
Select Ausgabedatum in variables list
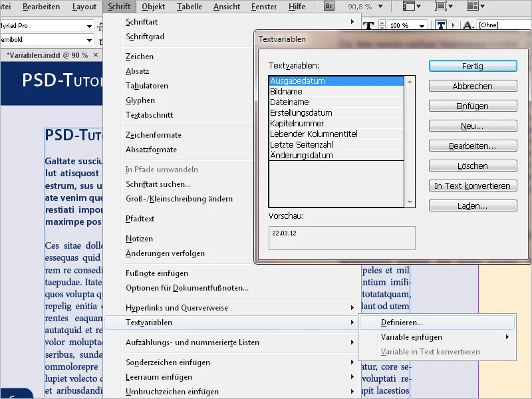(x=336, y=80)
